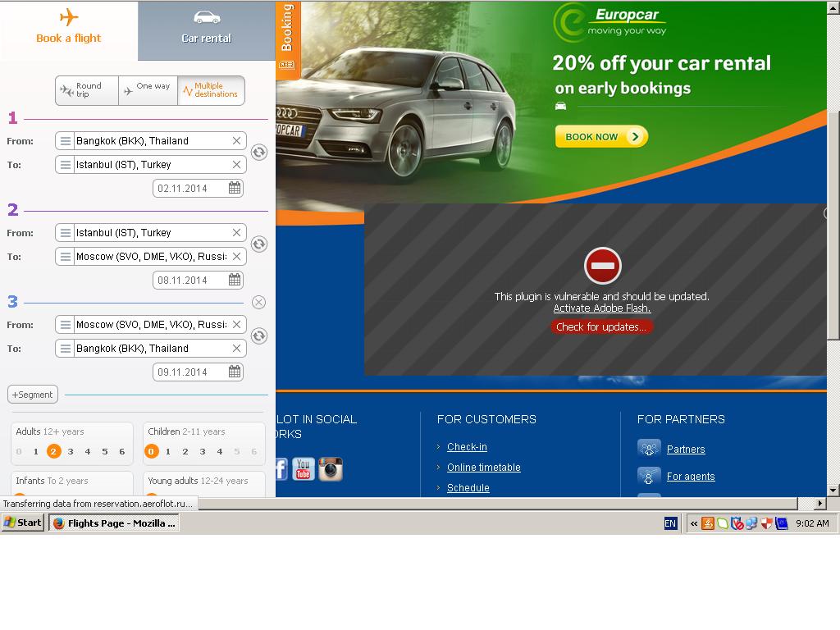
Task: Switch to the Car rental tab
Action: tap(206, 30)
